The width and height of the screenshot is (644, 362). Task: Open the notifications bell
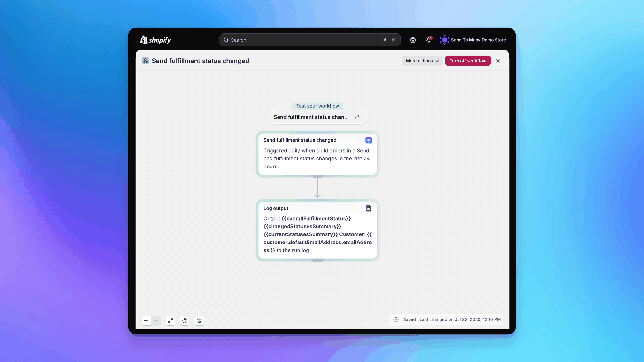pyautogui.click(x=429, y=40)
